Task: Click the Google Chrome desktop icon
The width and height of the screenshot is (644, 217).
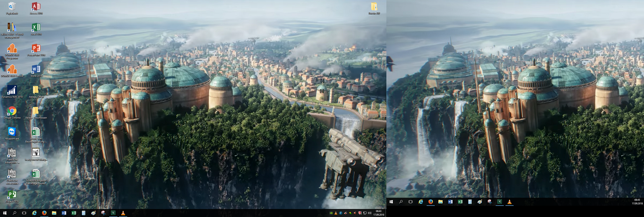Action: click(x=12, y=111)
